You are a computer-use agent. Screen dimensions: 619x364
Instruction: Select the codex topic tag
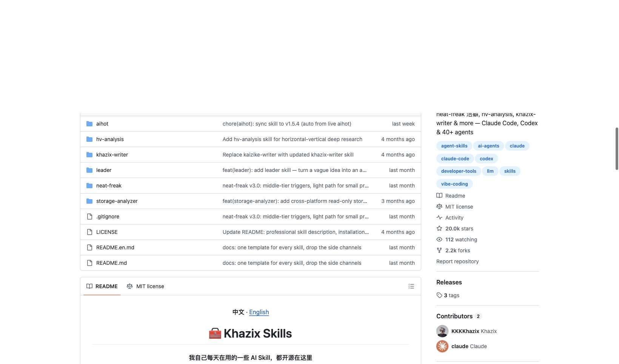(487, 159)
